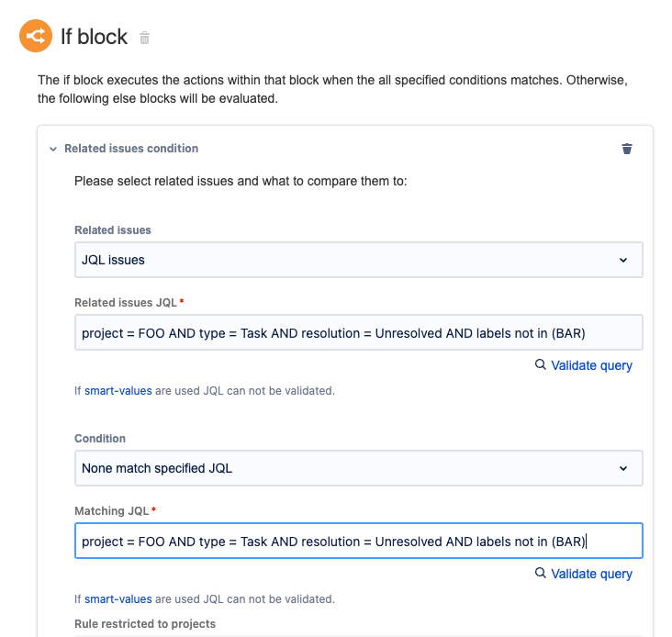Image resolution: width=672 pixels, height=637 pixels.
Task: Open smart-values link below Related issues JQL
Action: 118,391
